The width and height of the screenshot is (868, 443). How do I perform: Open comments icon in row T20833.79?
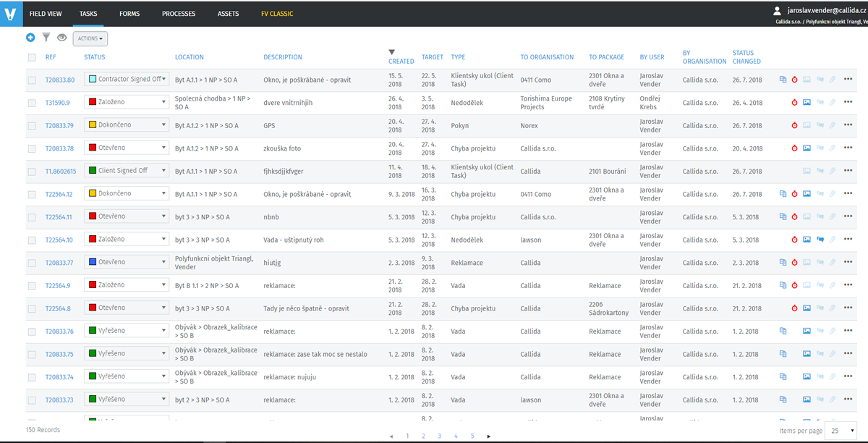(x=820, y=125)
